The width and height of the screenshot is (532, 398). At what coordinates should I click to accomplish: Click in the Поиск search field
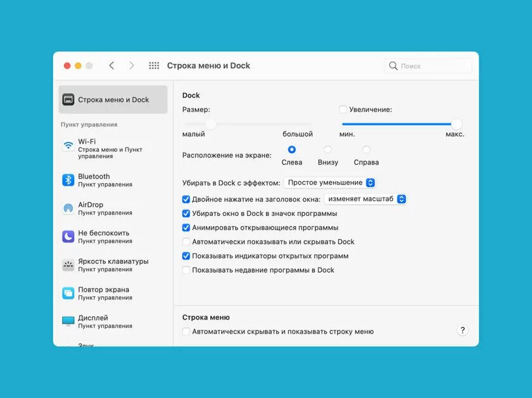point(428,66)
